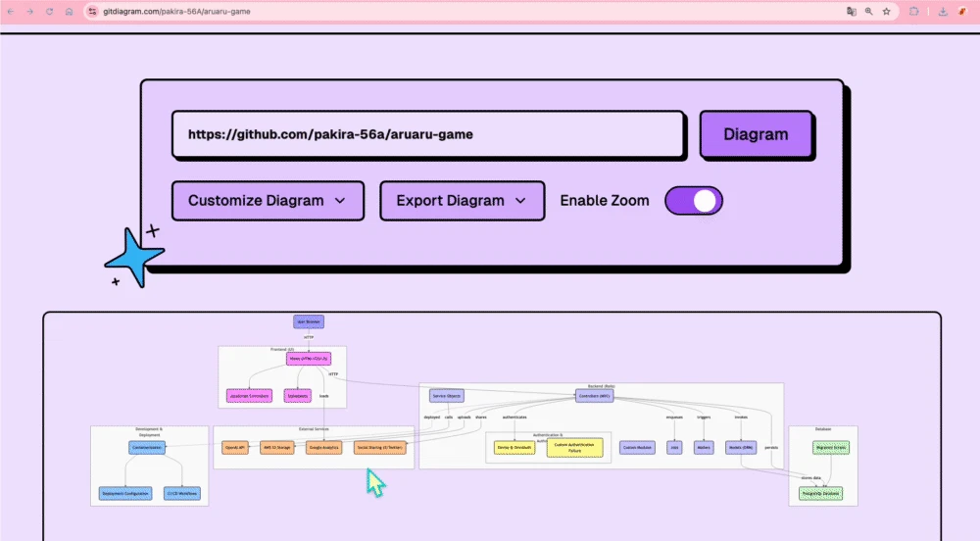The height and width of the screenshot is (541, 980).
Task: Click the CI/CD Workflows node
Action: click(x=182, y=494)
